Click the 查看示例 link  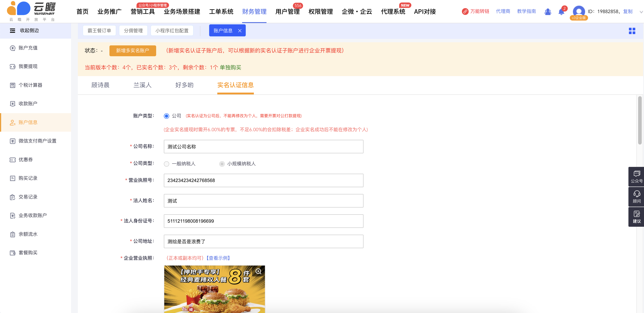pos(218,258)
